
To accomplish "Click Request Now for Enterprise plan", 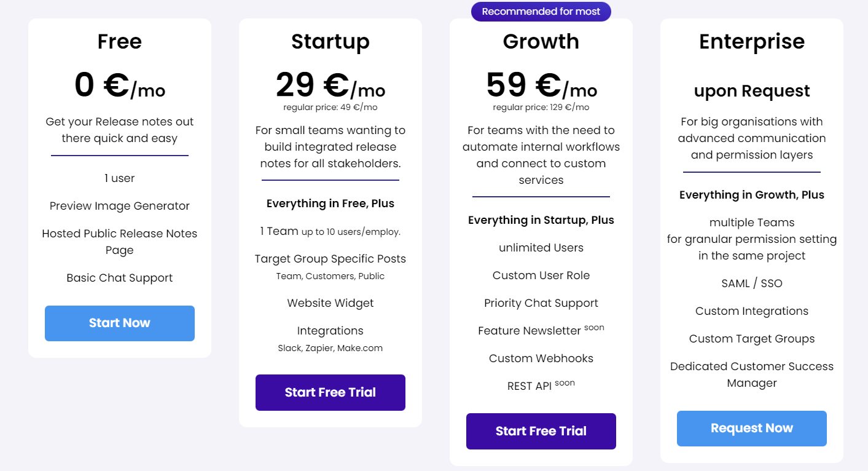I will (x=752, y=429).
